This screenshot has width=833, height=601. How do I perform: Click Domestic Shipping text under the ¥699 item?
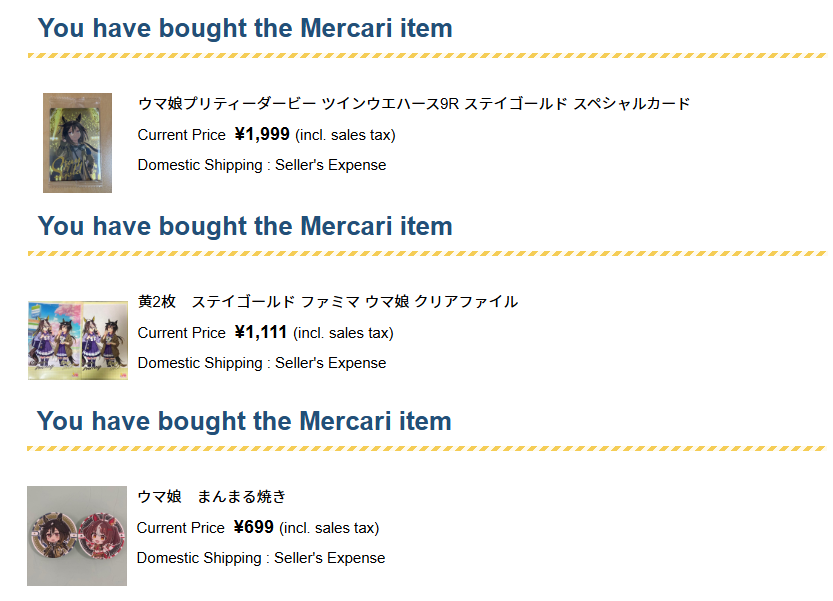(261, 558)
